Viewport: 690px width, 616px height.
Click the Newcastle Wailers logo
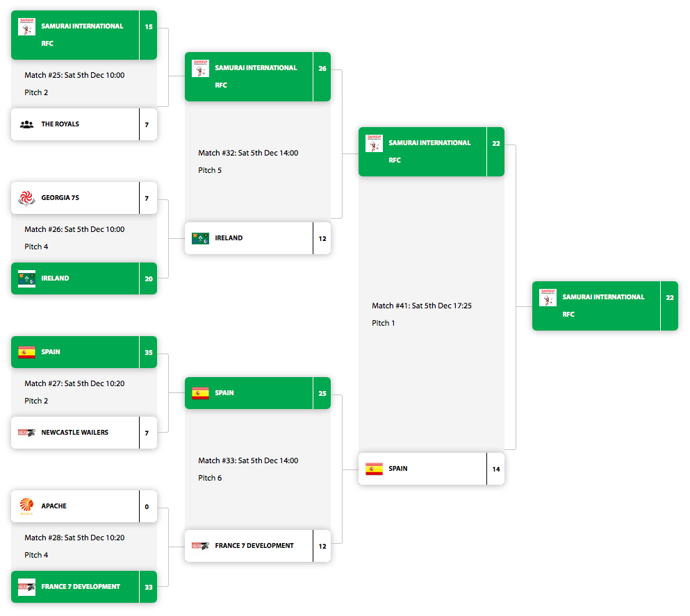coord(26,433)
